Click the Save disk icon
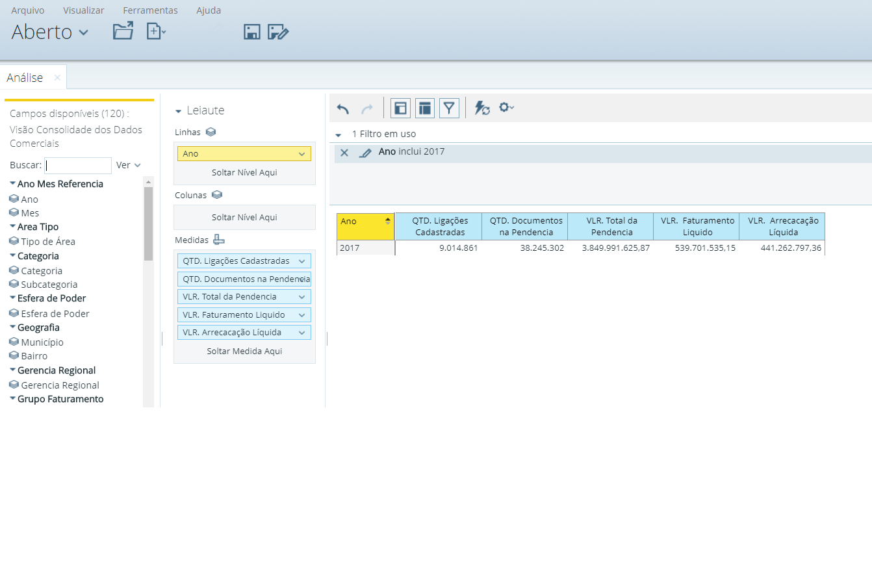The width and height of the screenshot is (872, 588). pos(251,31)
